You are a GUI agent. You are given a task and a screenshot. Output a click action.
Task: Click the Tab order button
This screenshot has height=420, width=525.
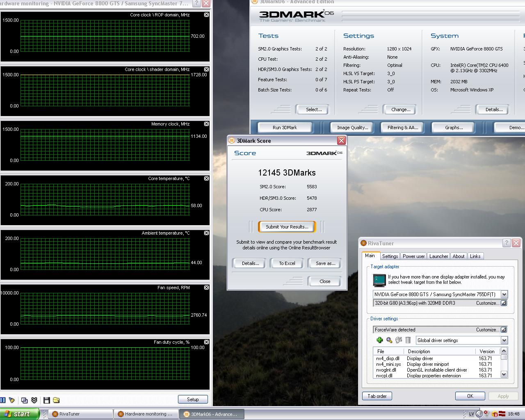click(x=377, y=396)
